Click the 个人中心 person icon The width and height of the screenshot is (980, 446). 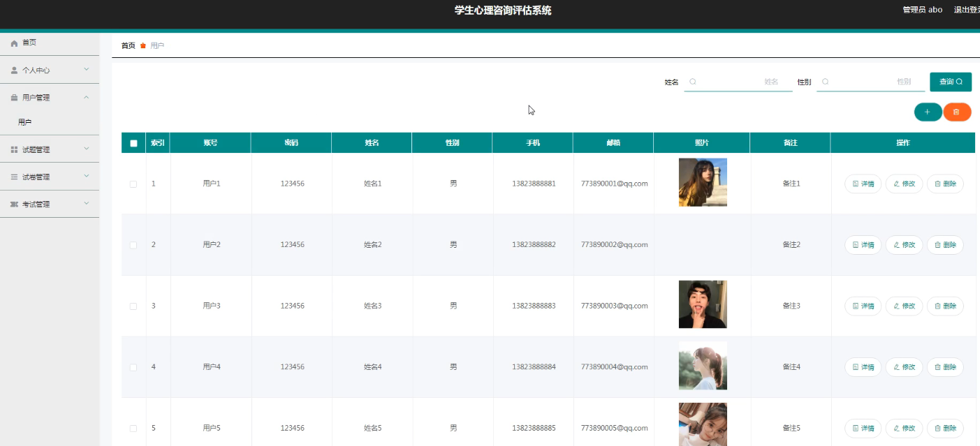[13, 70]
